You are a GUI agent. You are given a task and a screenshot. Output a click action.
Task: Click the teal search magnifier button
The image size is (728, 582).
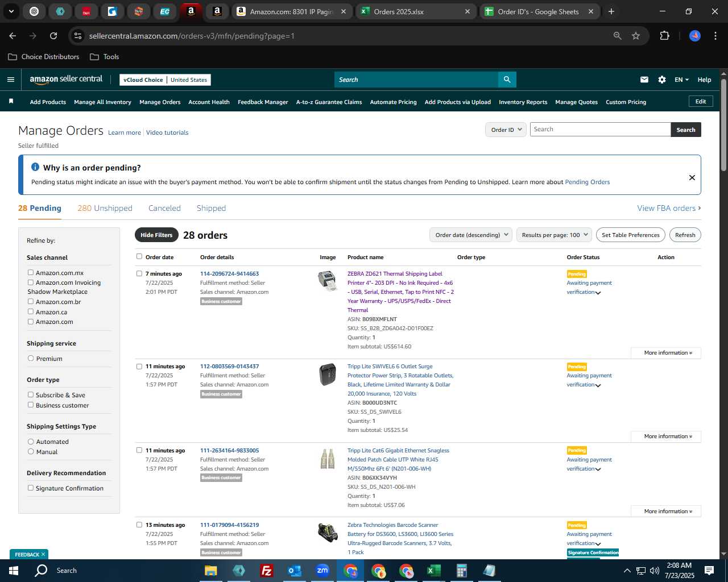coord(507,80)
